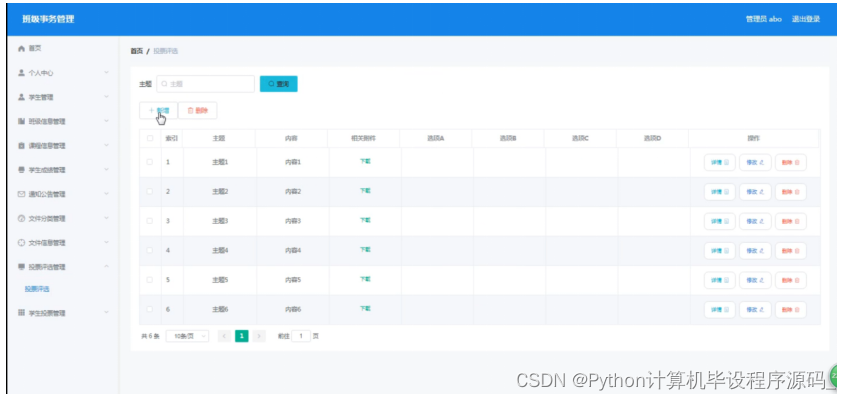The height and width of the screenshot is (400, 851).
Task: Toggle the select-all checkbox in the table header
Action: [x=150, y=138]
